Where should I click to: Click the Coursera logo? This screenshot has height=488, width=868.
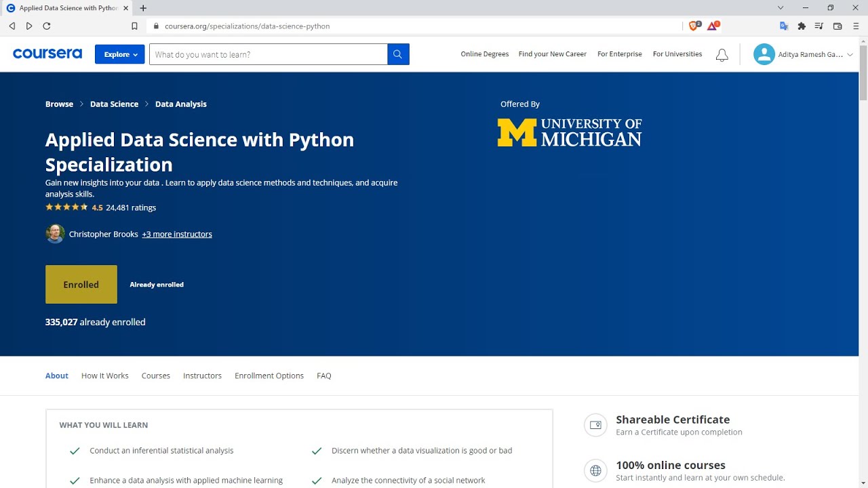coord(47,54)
